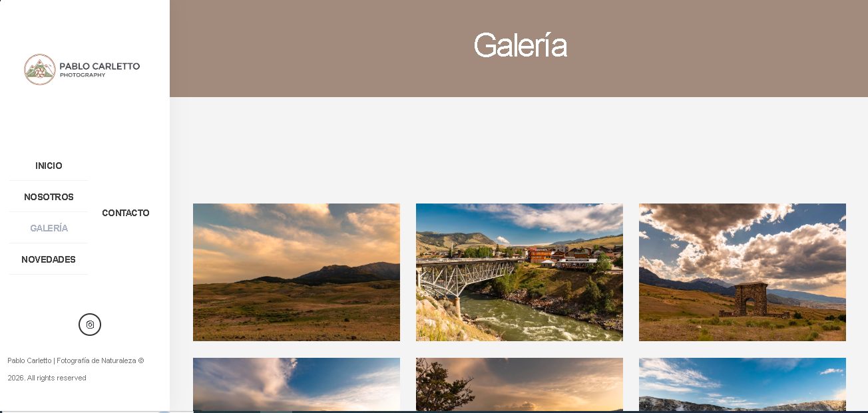This screenshot has width=868, height=413.
Task: Open the NOSOTROS menu item
Action: click(x=49, y=197)
